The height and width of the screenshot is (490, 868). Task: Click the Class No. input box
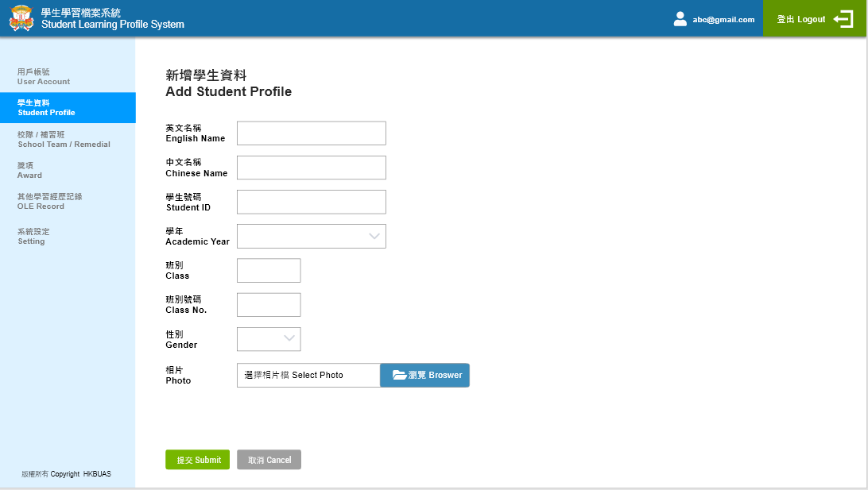click(x=269, y=305)
